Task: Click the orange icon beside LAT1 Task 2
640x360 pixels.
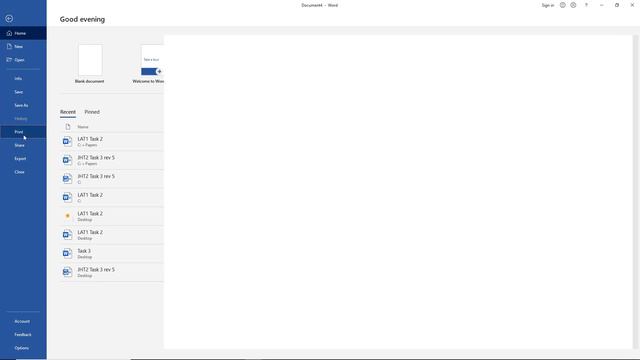Action: (67, 216)
